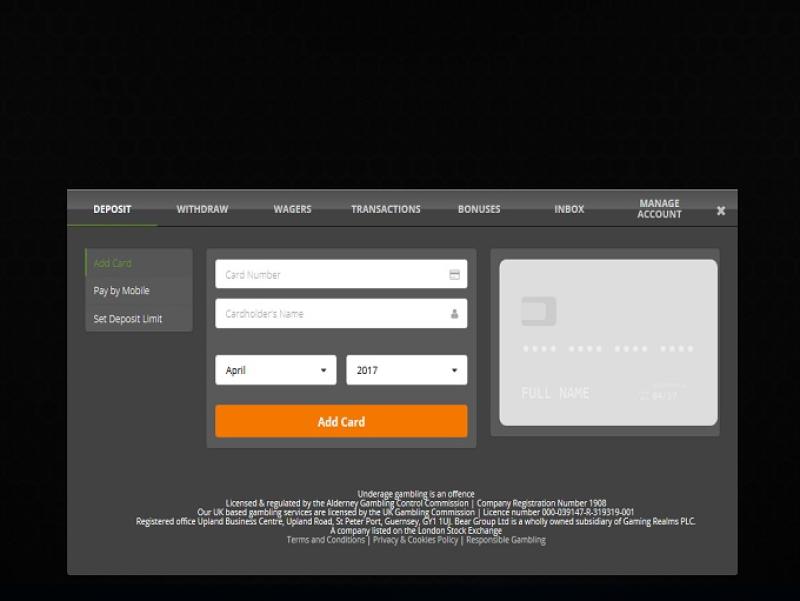Image resolution: width=800 pixels, height=601 pixels.
Task: Switch to the Withdraw tab
Action: coord(202,209)
